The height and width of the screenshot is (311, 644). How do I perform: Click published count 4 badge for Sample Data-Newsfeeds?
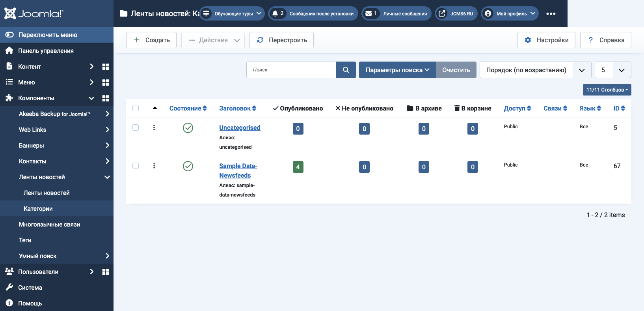(x=298, y=167)
